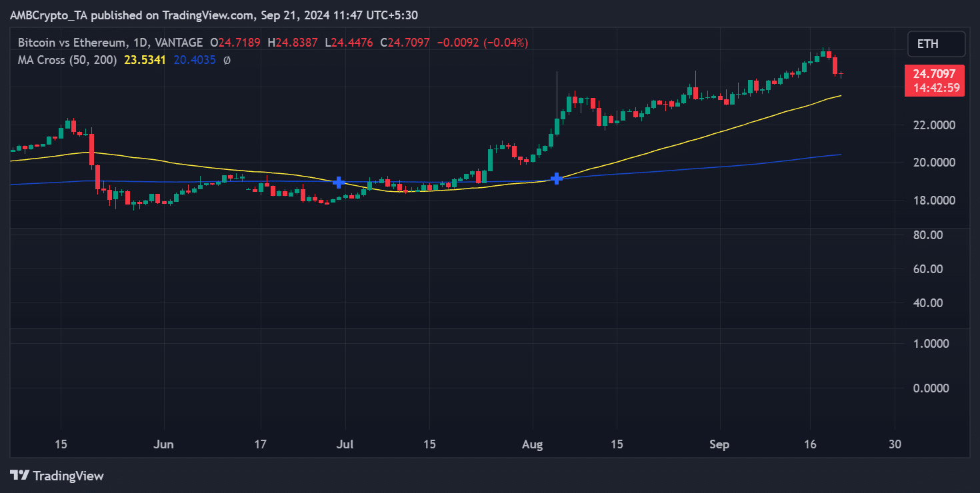Click the 17 date axis label
Image resolution: width=980 pixels, height=493 pixels.
click(261, 444)
